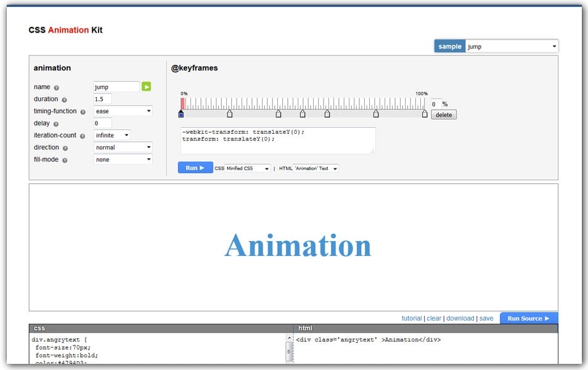Open the fill-mode help icon
Screen dimensions: 588x370
click(x=66, y=160)
